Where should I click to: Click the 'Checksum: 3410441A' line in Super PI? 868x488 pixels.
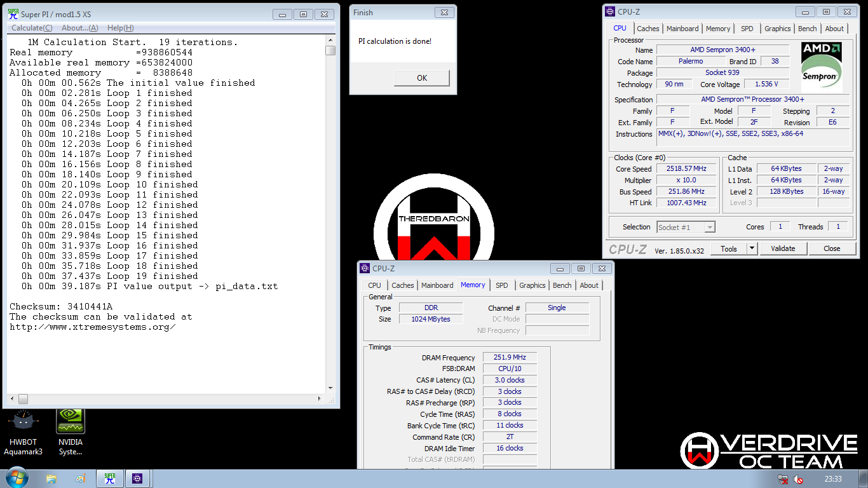tap(61, 306)
